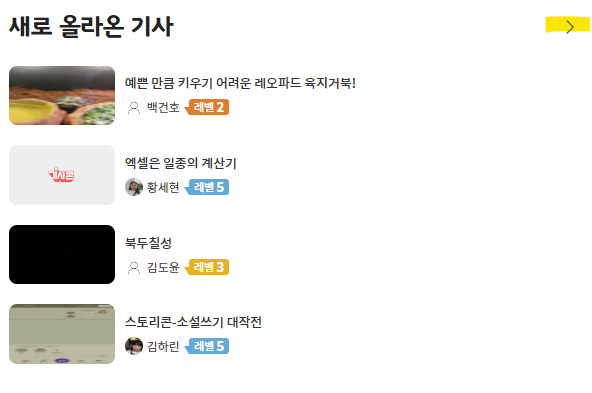Open the black 북두칠성 article thumbnail
The image size is (592, 393).
(62, 254)
